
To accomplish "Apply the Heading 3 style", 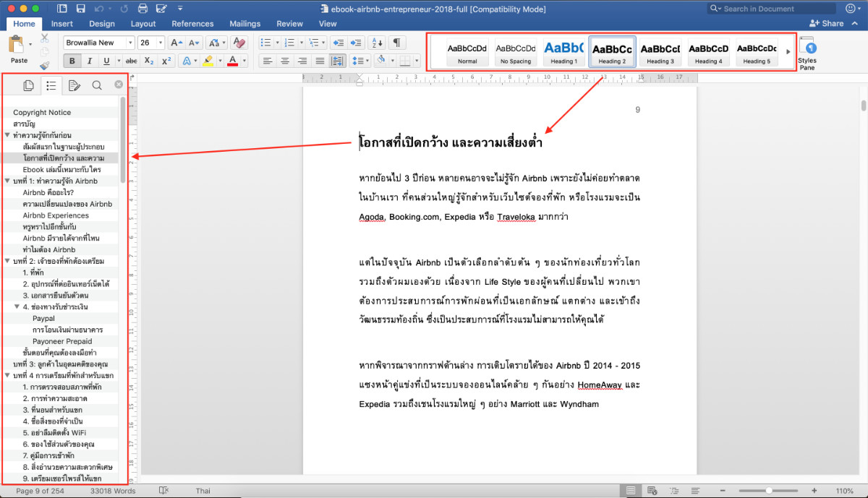I will [x=660, y=52].
